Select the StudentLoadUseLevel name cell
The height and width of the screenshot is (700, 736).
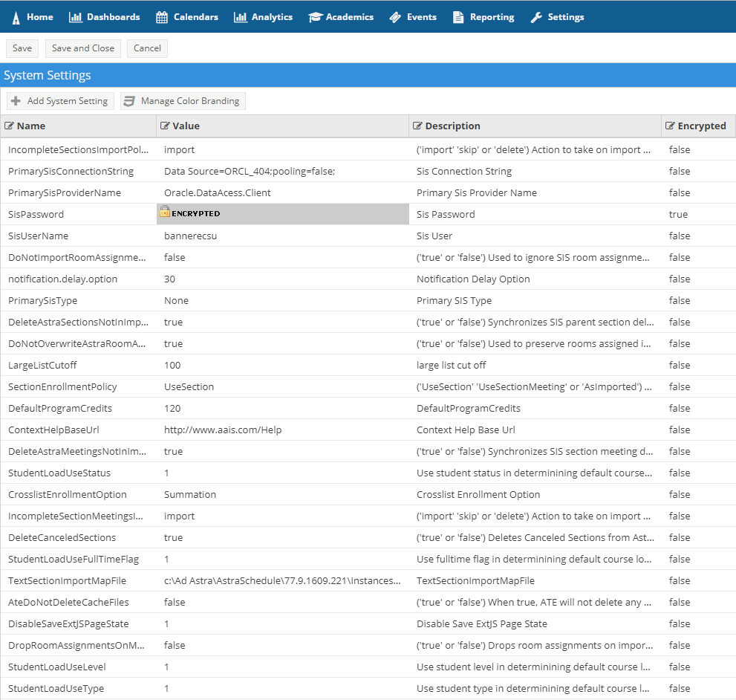[79, 667]
